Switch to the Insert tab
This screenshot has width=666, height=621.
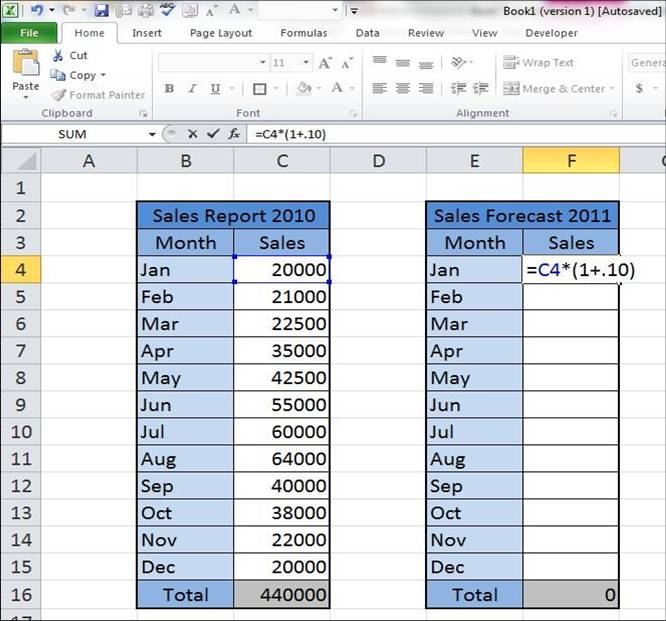point(147,33)
